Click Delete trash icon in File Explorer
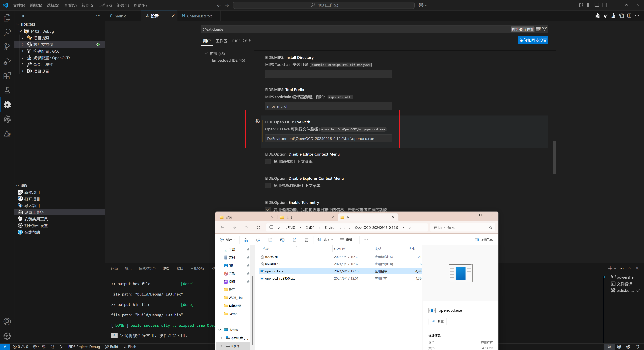Viewport: 644px width, 350px height. pos(307,240)
